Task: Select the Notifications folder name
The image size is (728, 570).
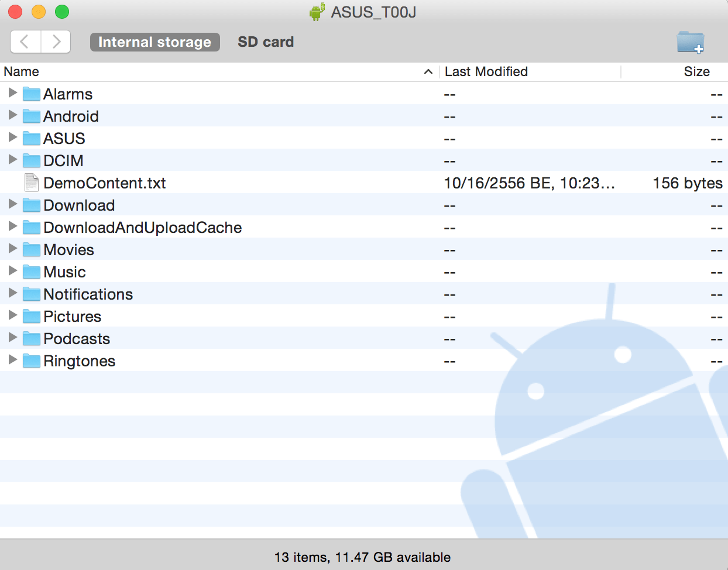Action: point(88,294)
